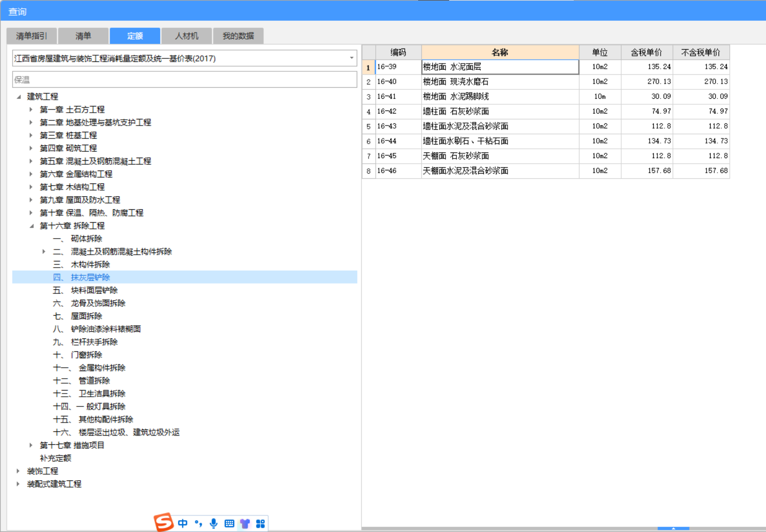
Task: Open the 我的数据 tab
Action: 238,36
